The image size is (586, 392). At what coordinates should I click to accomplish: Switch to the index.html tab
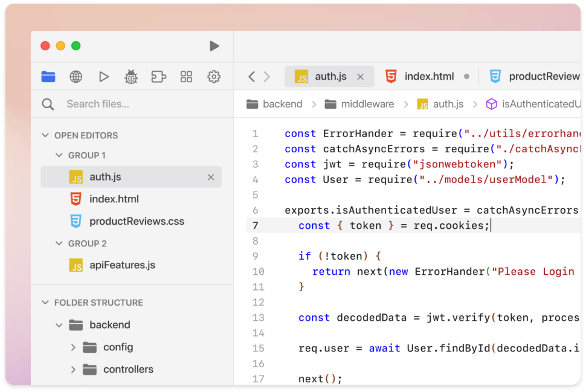pos(428,77)
